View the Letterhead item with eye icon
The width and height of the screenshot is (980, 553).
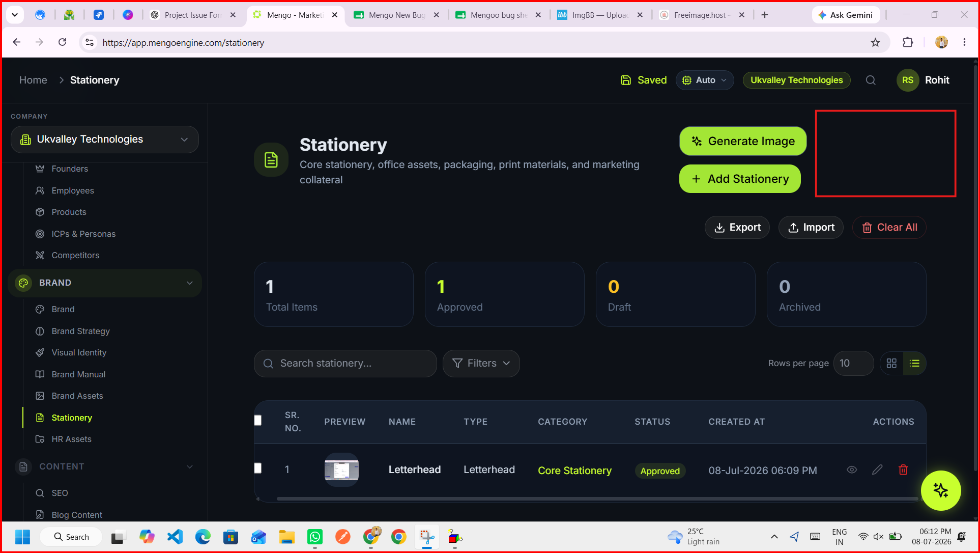pyautogui.click(x=852, y=469)
